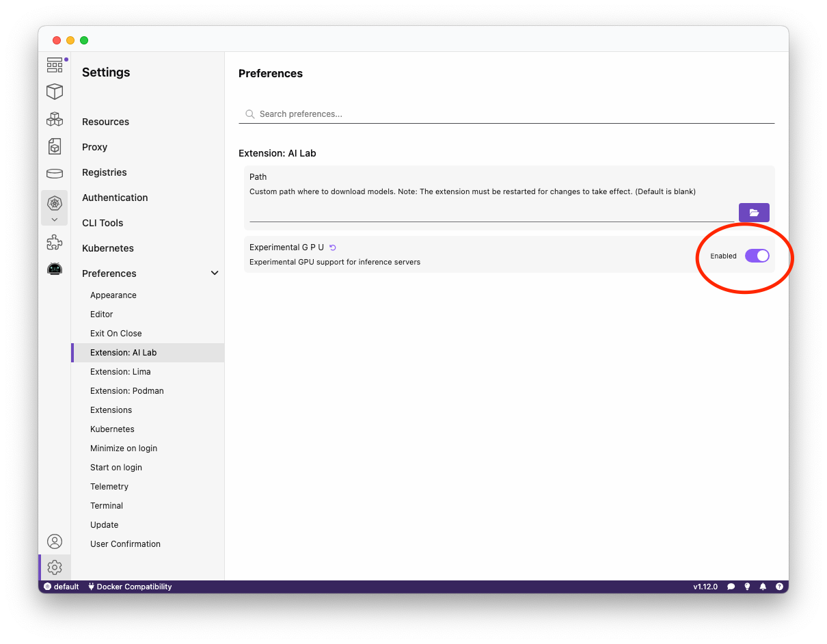Click the browse folder button for Path

click(x=754, y=213)
